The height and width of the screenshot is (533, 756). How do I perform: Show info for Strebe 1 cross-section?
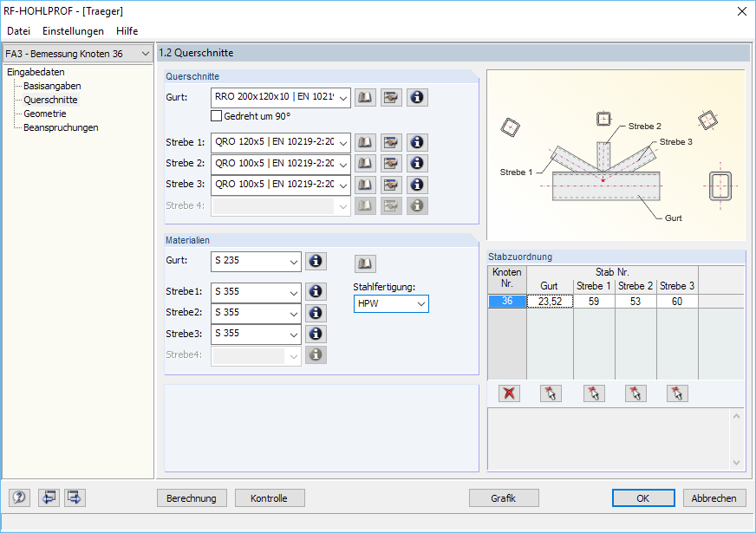coord(417,142)
